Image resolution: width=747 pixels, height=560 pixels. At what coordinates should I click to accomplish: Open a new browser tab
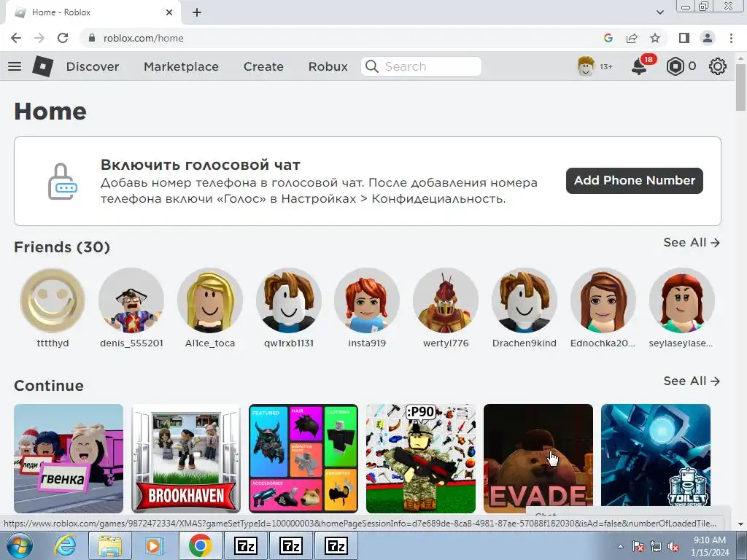[x=197, y=12]
